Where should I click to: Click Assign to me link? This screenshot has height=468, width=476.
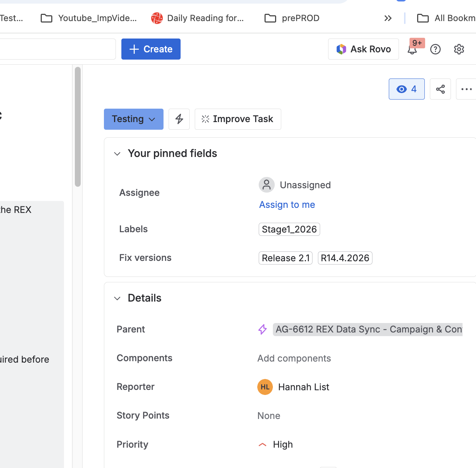287,205
